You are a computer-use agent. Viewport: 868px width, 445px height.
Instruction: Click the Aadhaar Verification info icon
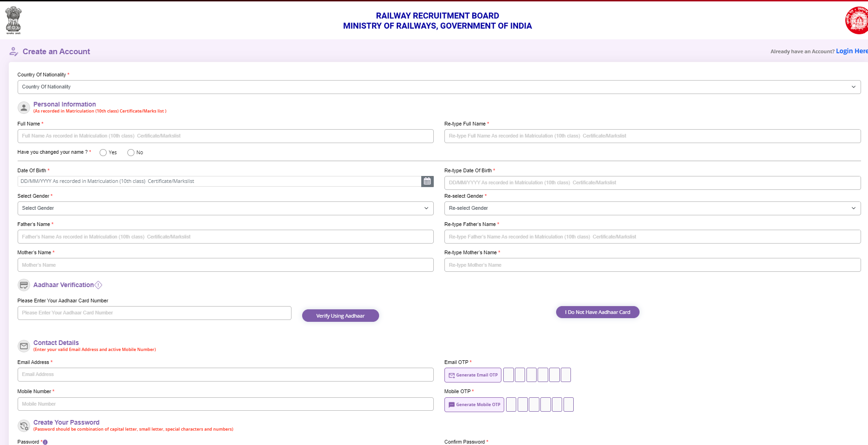(x=98, y=285)
